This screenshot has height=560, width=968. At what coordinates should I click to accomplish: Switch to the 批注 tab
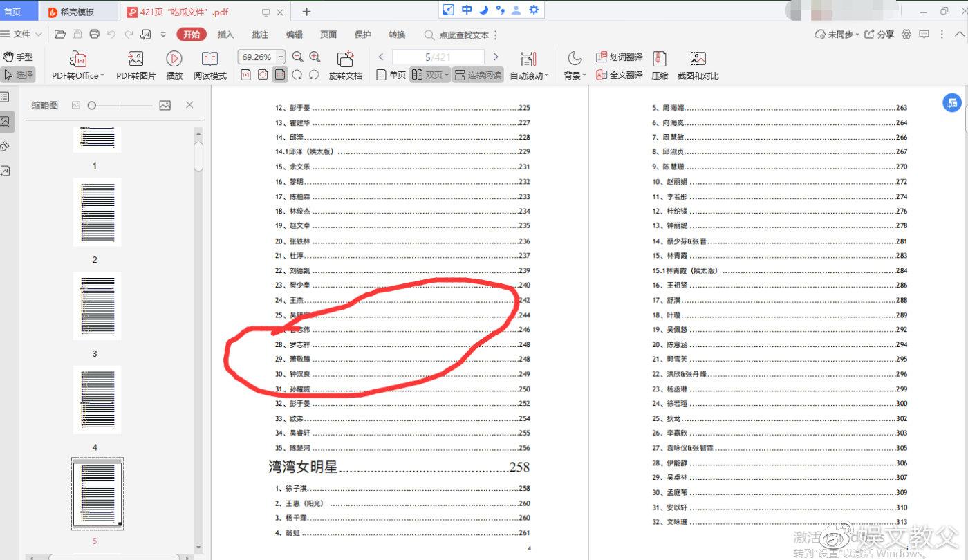click(x=260, y=35)
